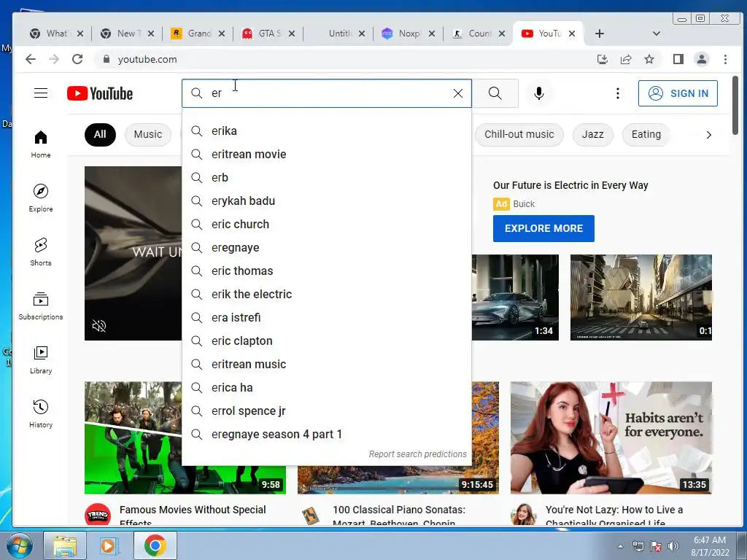Select the Chill-out music chip
The height and width of the screenshot is (560, 747).
tap(519, 135)
